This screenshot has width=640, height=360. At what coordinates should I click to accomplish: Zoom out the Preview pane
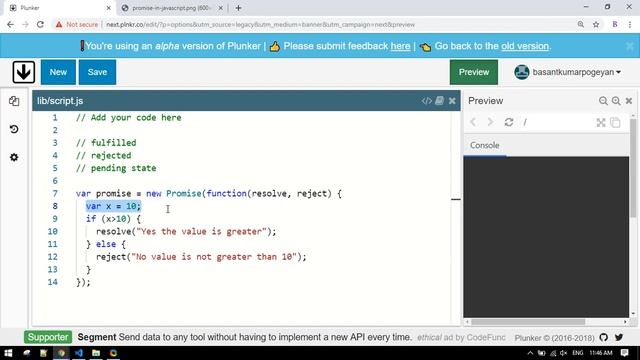(x=603, y=101)
